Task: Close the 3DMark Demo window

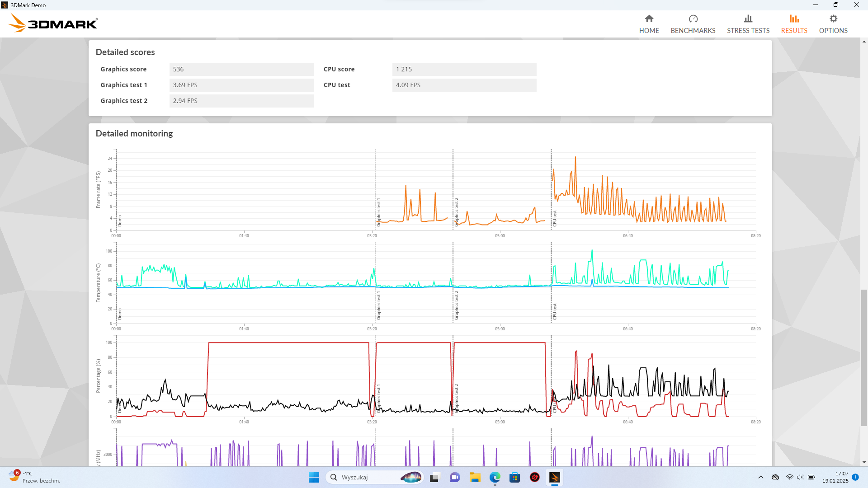Action: tap(857, 5)
